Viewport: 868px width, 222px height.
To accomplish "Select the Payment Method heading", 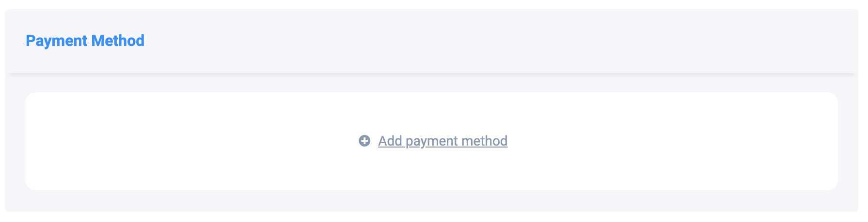I will [85, 41].
